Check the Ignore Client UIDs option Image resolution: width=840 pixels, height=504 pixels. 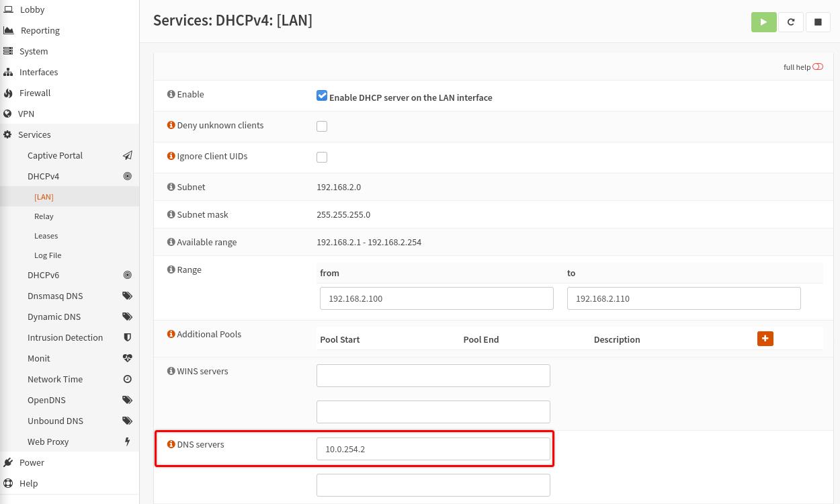(322, 157)
